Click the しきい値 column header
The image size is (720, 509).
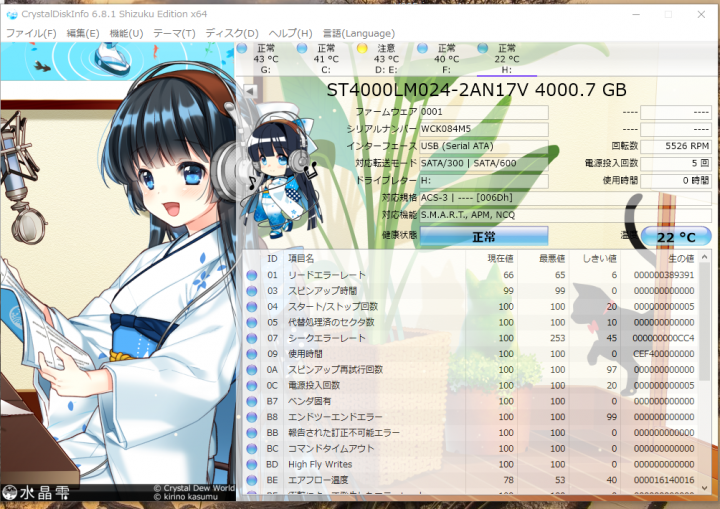click(595, 259)
